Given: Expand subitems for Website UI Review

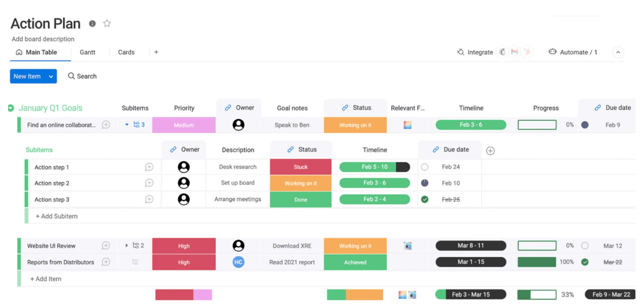Looking at the screenshot, I should pos(127,246).
